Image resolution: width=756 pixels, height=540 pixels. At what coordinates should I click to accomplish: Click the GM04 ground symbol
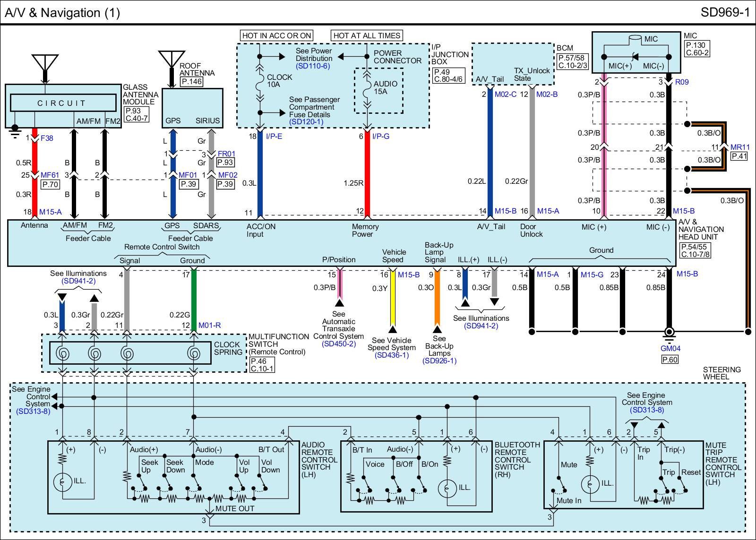coord(669,334)
